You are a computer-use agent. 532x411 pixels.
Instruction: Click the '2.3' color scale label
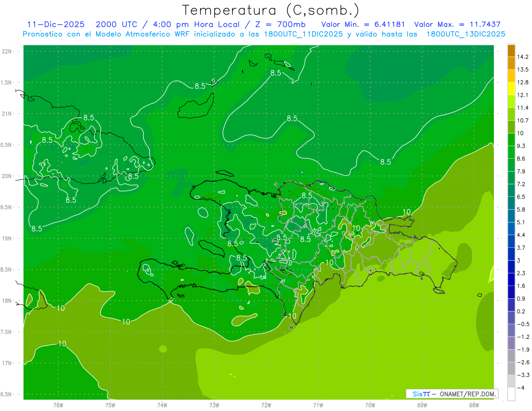521,273
